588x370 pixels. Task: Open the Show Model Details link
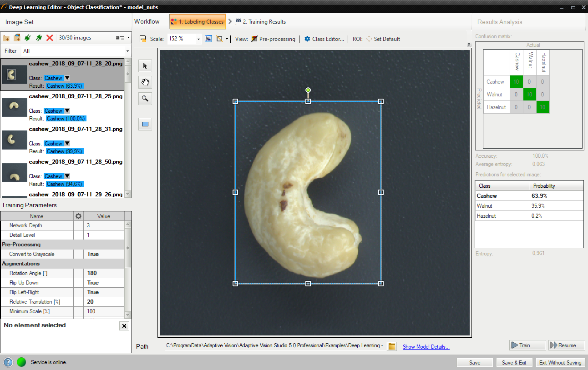426,347
